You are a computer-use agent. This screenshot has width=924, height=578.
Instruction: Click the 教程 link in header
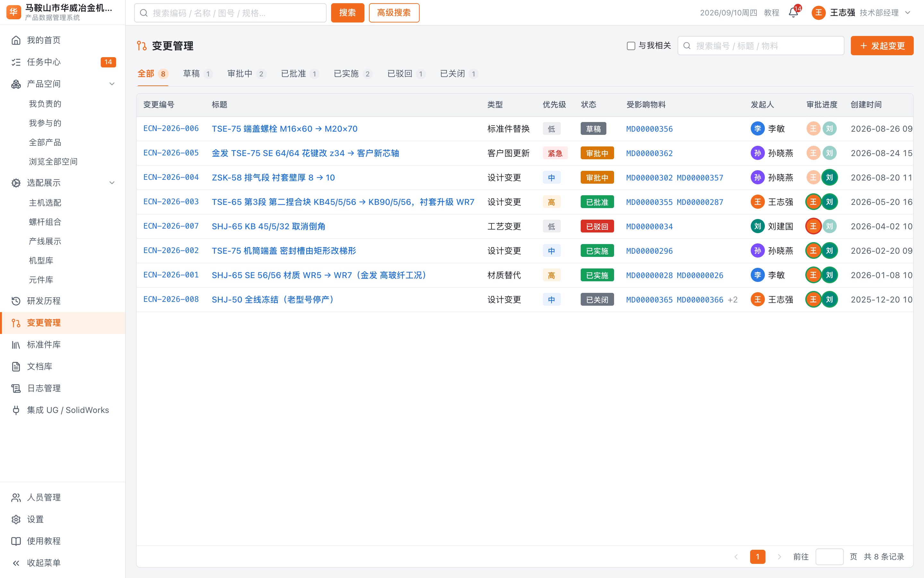coord(771,13)
